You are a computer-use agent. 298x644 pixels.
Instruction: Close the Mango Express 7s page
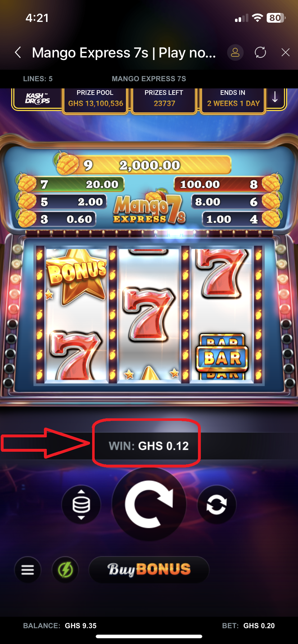(285, 52)
